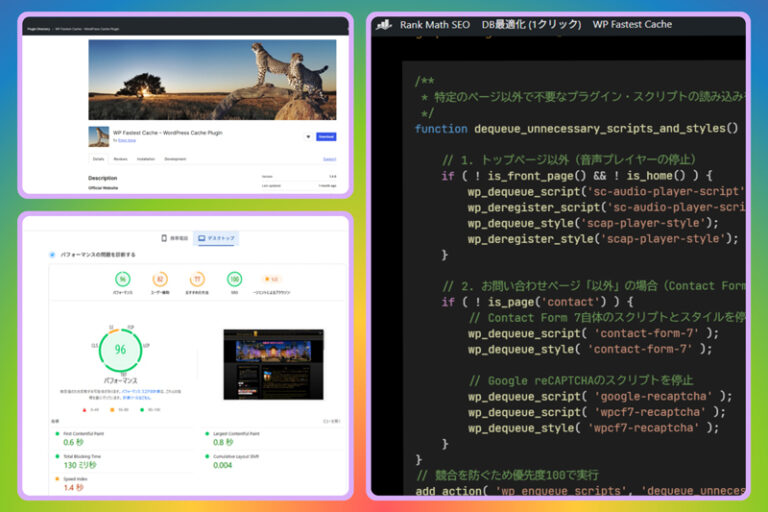The height and width of the screenshot is (512, 768).
Task: Open the Best Practices score 77 gauge
Action: click(x=197, y=279)
